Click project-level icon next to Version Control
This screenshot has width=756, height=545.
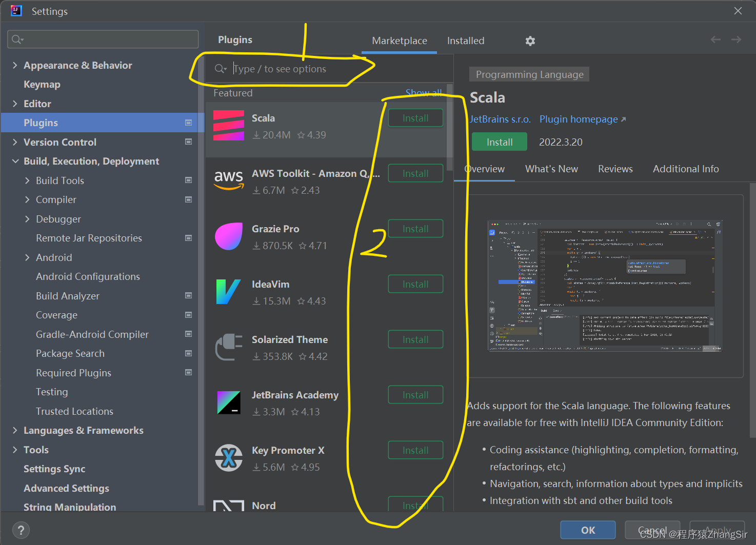[x=188, y=142]
